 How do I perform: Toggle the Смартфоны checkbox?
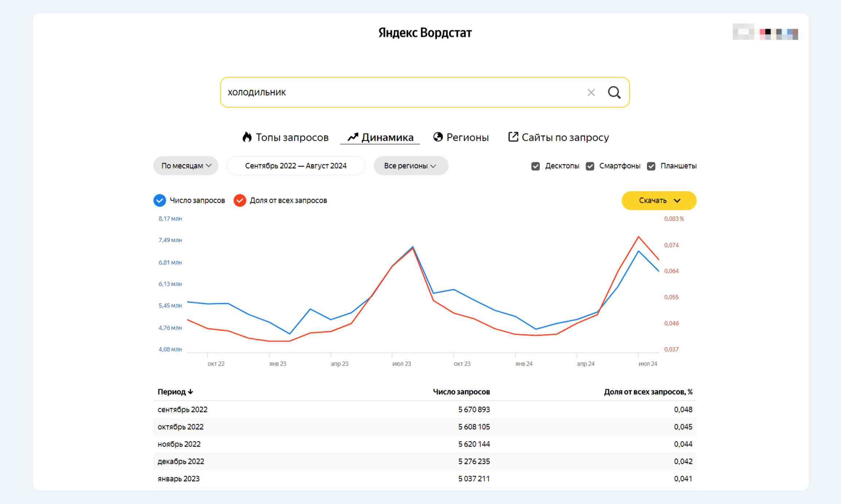(590, 166)
